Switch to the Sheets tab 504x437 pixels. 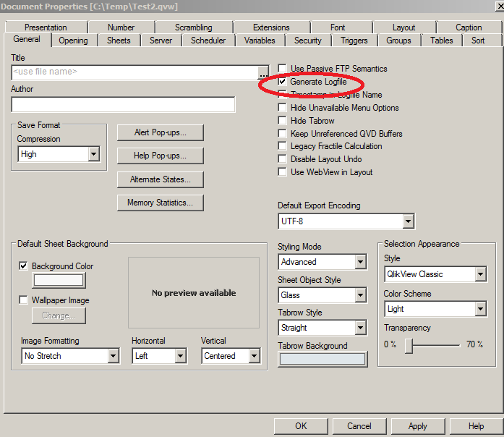coord(119,41)
